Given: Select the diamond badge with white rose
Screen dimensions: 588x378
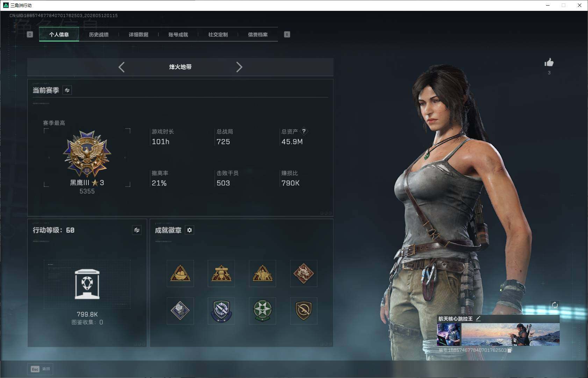Looking at the screenshot, I should point(180,311).
